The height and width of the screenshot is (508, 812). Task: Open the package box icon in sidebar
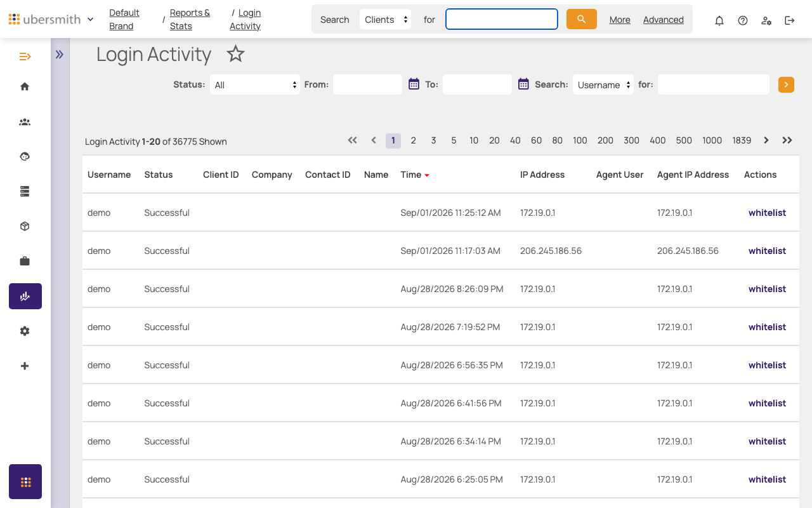pyautogui.click(x=25, y=226)
